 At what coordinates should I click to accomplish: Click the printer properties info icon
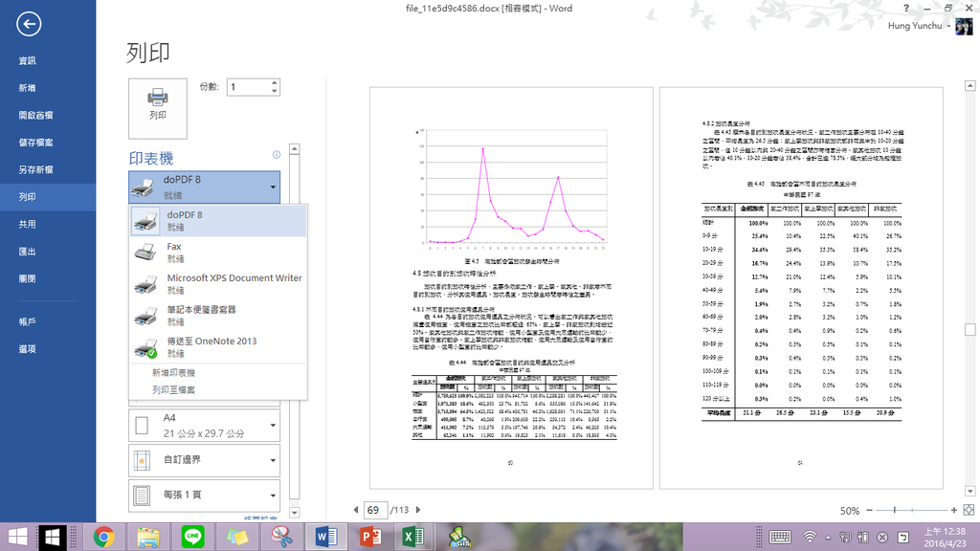tap(277, 154)
